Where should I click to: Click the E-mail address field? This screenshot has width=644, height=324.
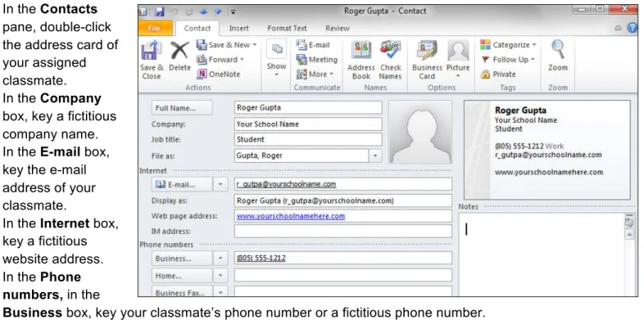[x=343, y=184]
